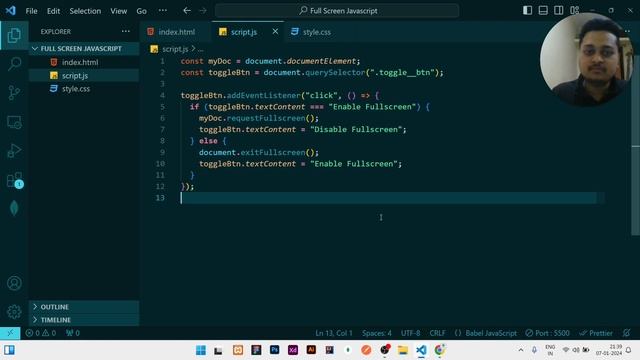This screenshot has width=640, height=360.
Task: Navigate back with the left arrow
Action: (187, 11)
